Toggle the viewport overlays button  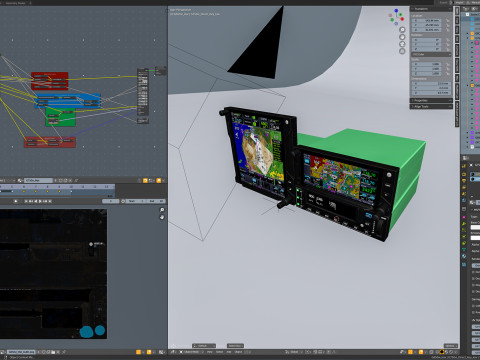click(x=421, y=352)
